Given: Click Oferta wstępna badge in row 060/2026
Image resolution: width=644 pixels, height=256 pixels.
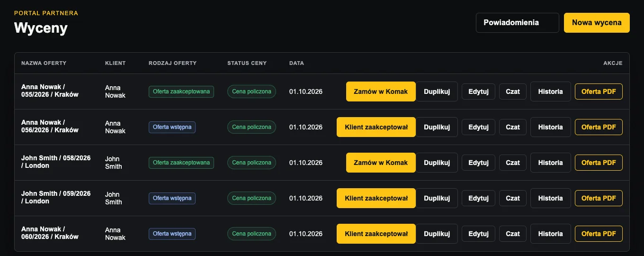Looking at the screenshot, I should (172, 234).
